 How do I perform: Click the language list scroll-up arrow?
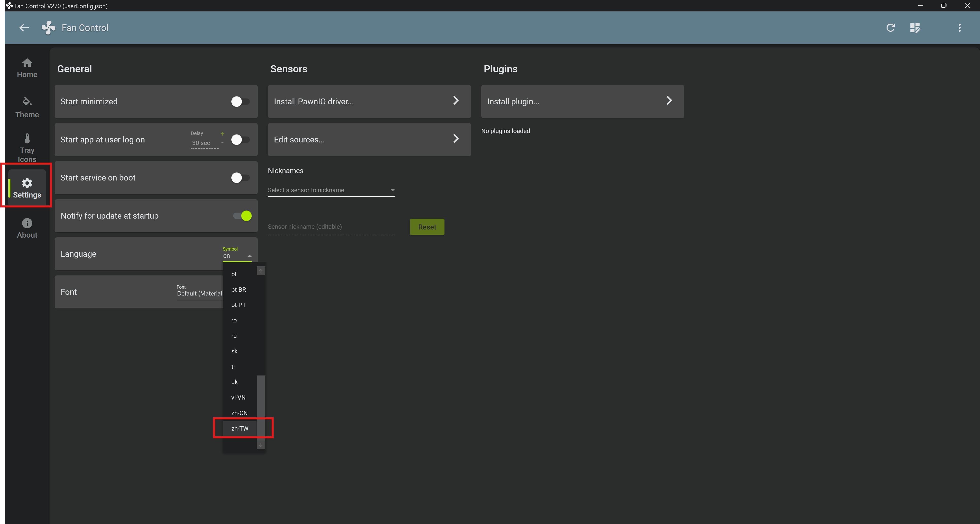[x=261, y=271]
